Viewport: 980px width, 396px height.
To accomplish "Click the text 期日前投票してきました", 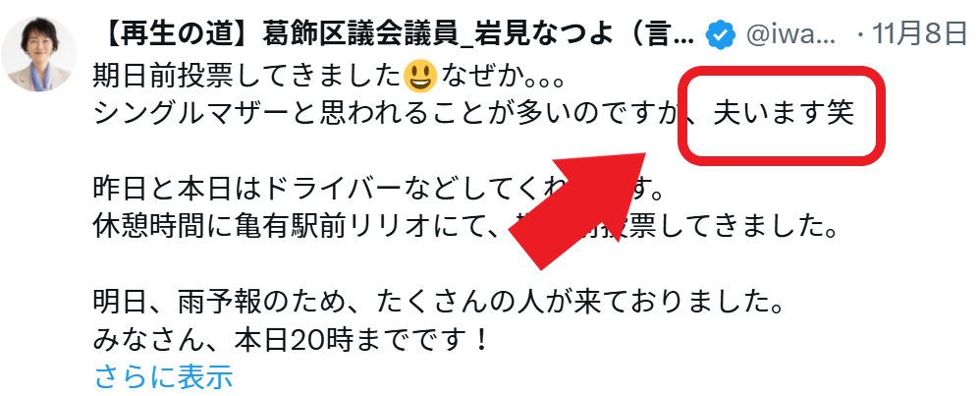I will click(245, 78).
